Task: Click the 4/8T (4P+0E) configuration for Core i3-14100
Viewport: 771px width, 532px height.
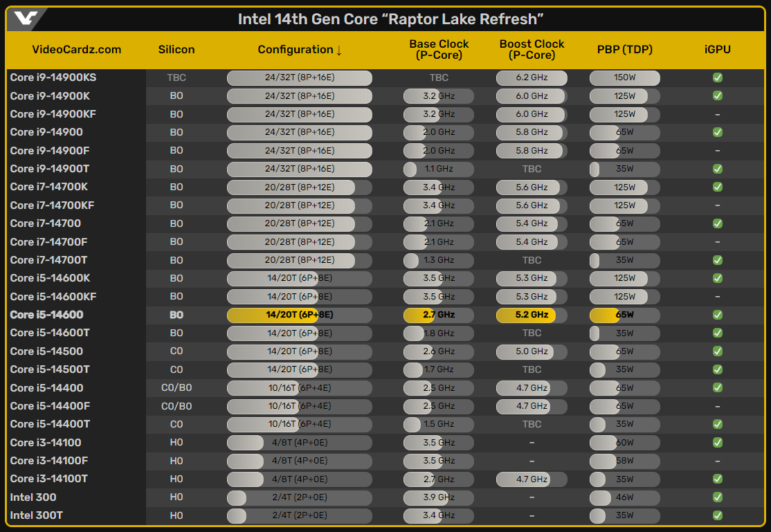Action: (x=300, y=443)
